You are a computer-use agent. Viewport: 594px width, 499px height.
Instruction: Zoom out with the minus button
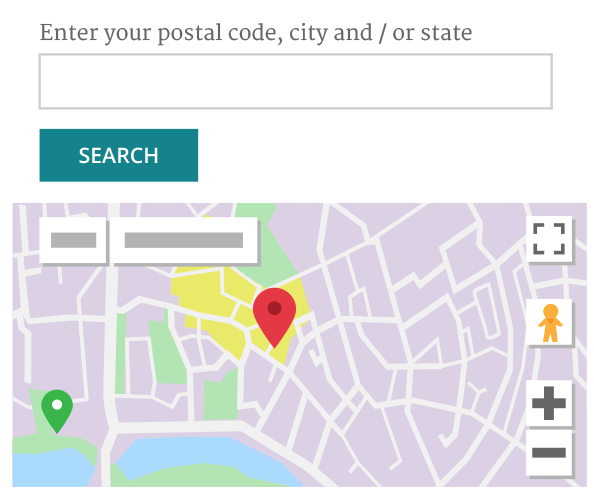549,452
